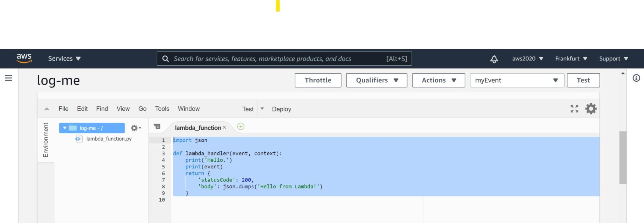Open the left hamburger navigation menu
Image resolution: width=644 pixels, height=223 pixels.
pyautogui.click(x=8, y=78)
